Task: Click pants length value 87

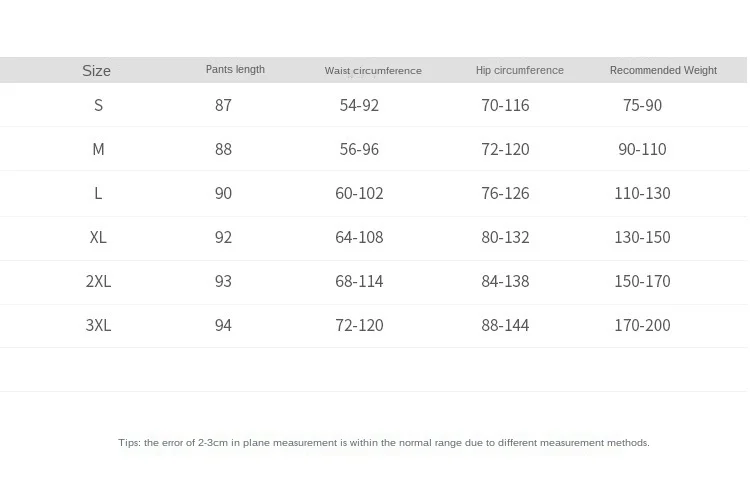Action: click(x=223, y=105)
